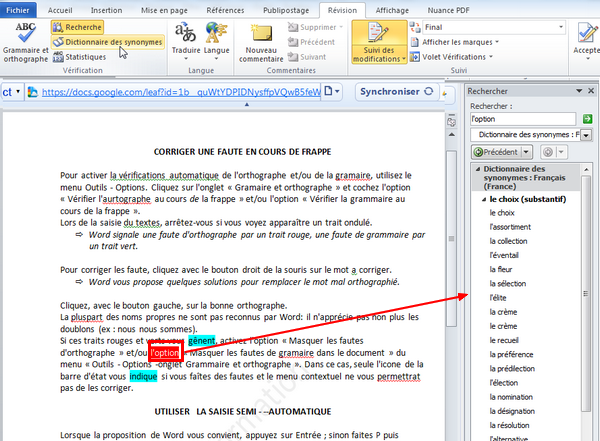Close the Rechercher pane

[591, 91]
